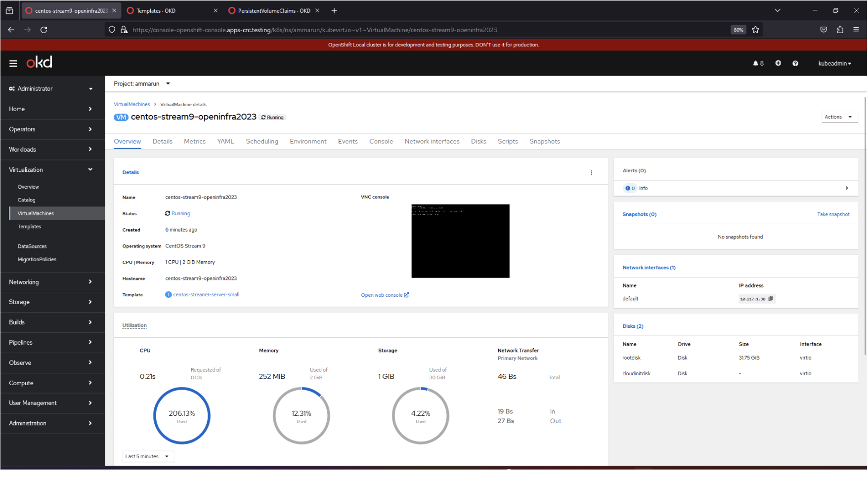
Task: Select Catalog under Virtualization
Action: (x=27, y=200)
